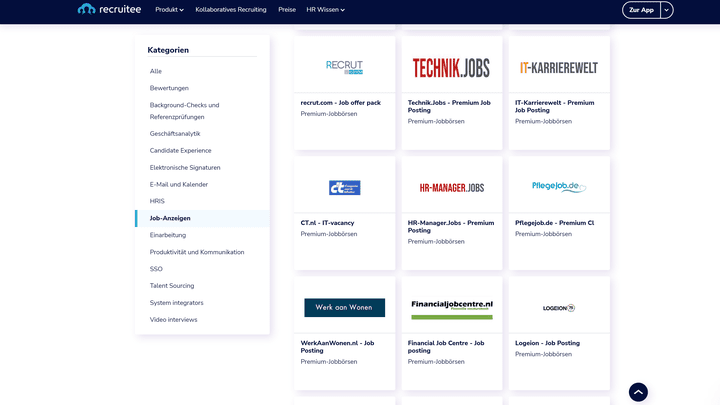Open Logeion - Job Posting title
Viewport: 720px width, 405px height.
pos(547,343)
